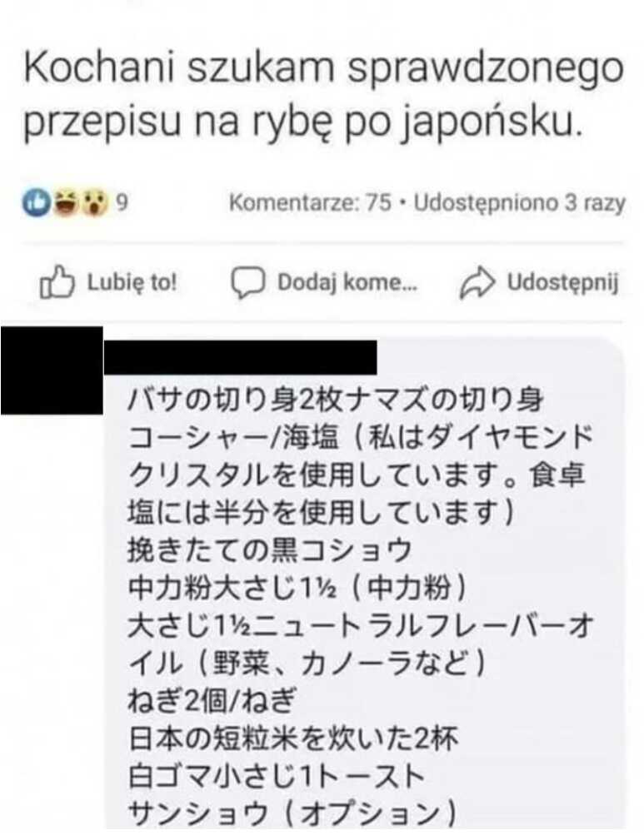Click the share arrow icon
This screenshot has width=644, height=840.
(477, 283)
